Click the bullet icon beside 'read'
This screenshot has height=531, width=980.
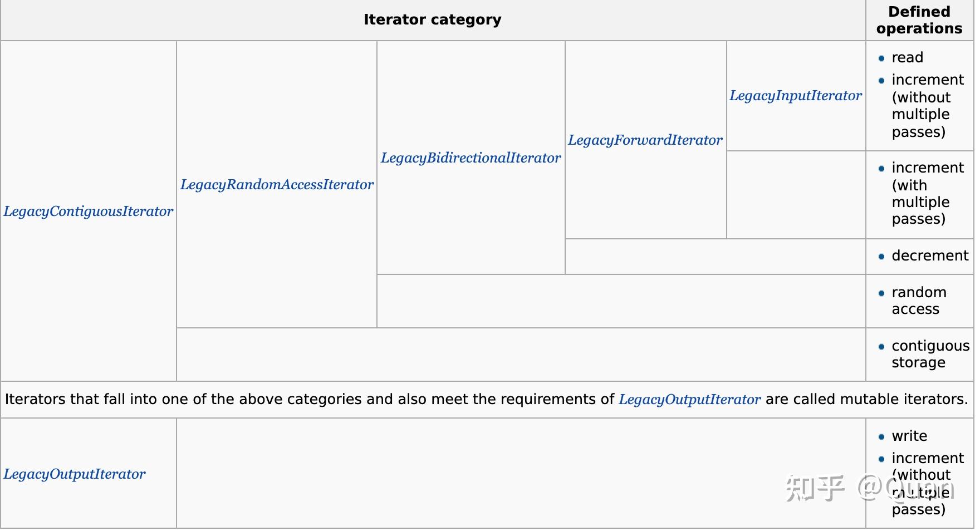[881, 58]
